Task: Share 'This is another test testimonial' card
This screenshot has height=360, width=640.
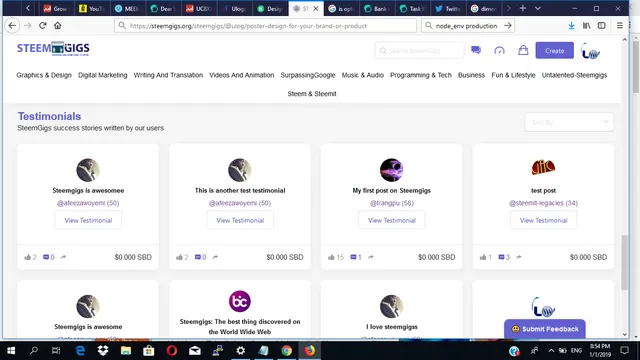Action: [215, 257]
